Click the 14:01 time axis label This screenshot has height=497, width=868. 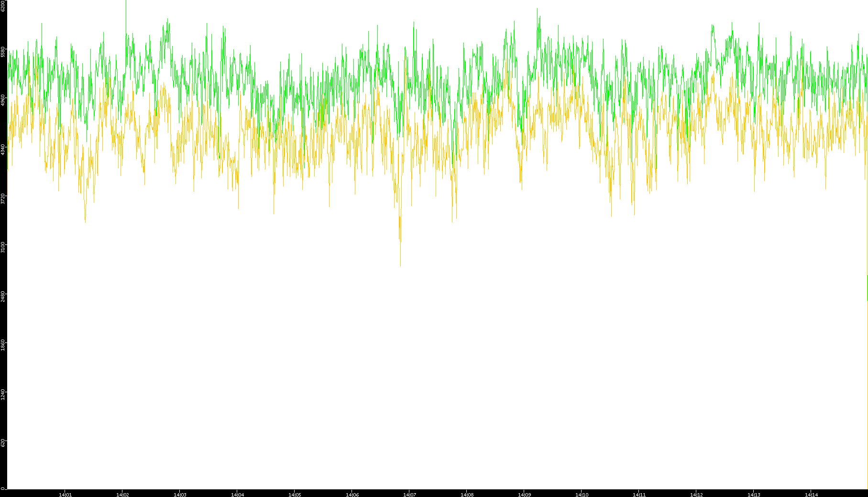pyautogui.click(x=65, y=495)
